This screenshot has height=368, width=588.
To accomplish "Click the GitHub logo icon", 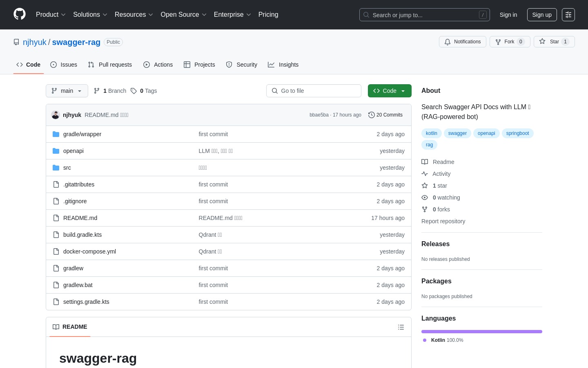I will click(20, 14).
